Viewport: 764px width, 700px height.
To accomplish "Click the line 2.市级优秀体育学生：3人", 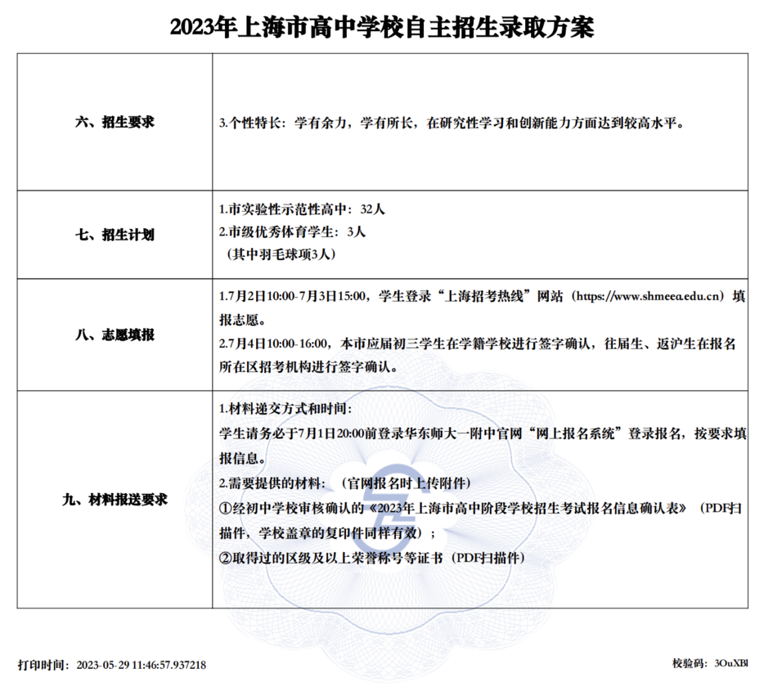I will pyautogui.click(x=292, y=232).
